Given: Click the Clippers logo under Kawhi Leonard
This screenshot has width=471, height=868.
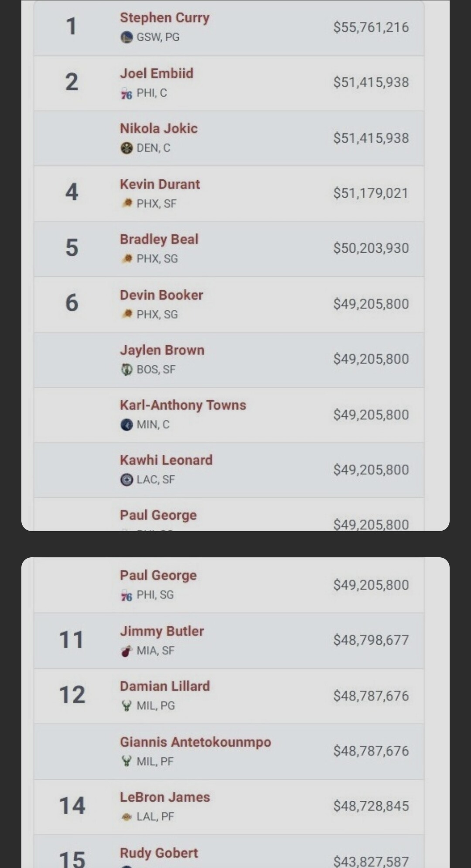Looking at the screenshot, I should (x=126, y=480).
